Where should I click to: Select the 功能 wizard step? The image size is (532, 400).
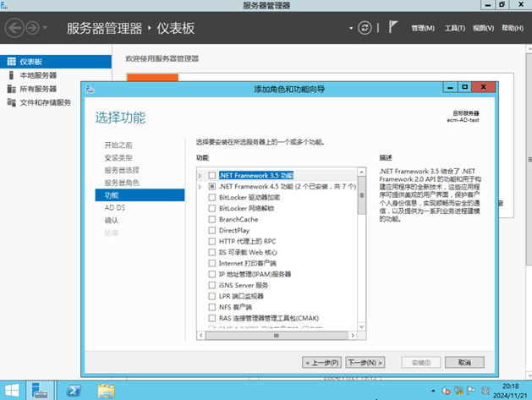140,195
